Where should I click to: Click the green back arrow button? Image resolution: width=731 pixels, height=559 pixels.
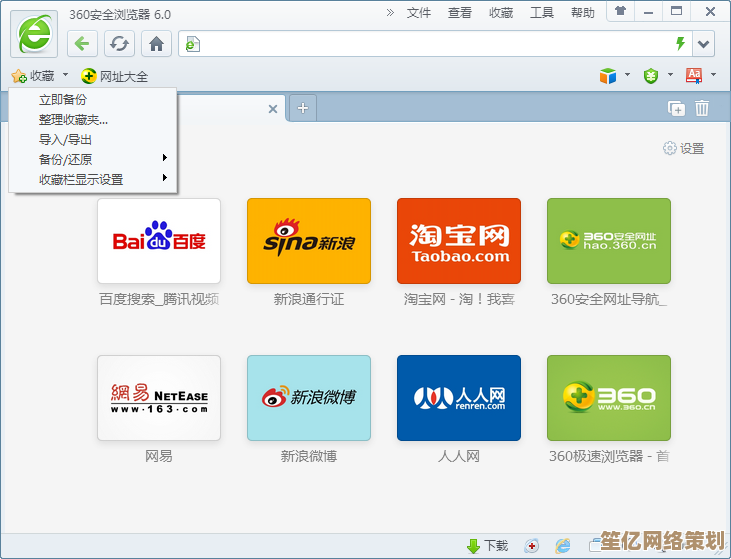coord(83,44)
